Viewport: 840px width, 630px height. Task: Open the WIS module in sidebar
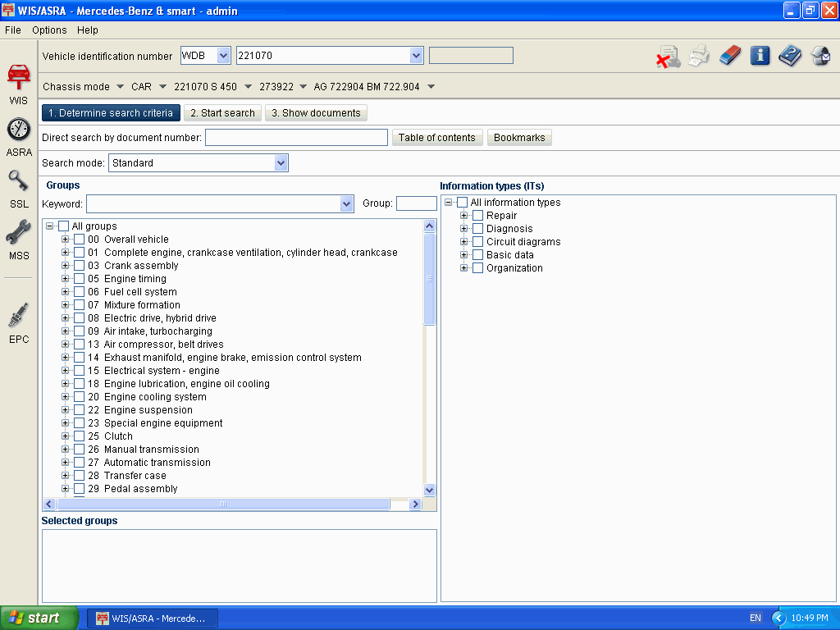click(18, 82)
